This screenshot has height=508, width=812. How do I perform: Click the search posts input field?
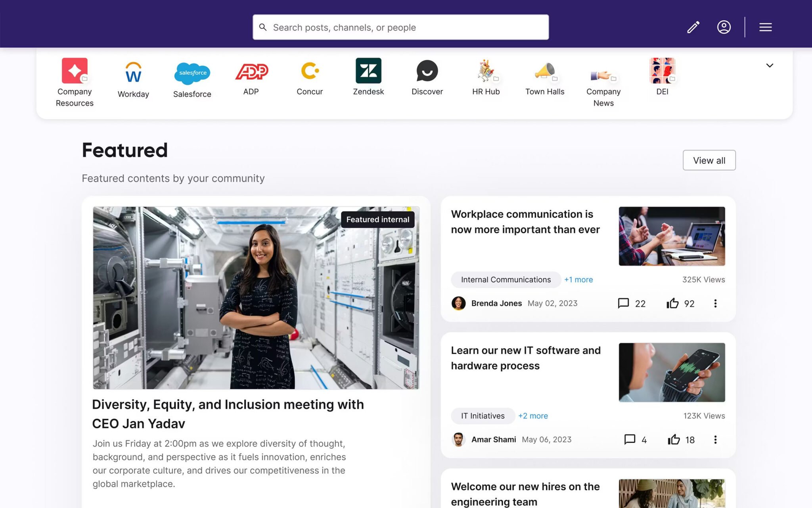400,27
